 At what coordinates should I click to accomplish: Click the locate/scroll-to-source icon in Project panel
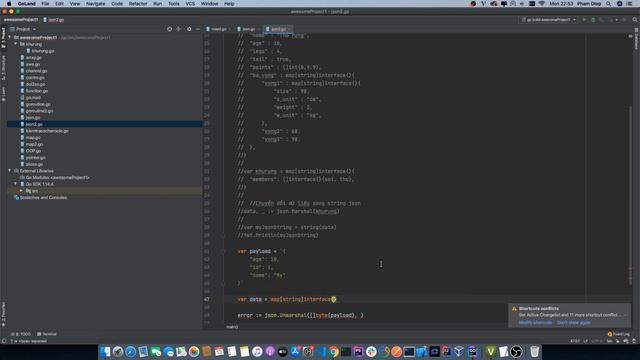pyautogui.click(x=169, y=29)
